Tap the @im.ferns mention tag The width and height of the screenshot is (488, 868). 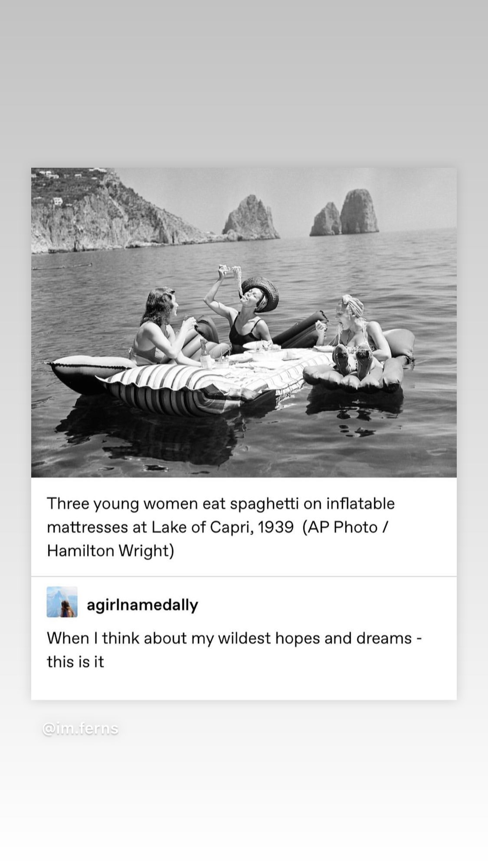pyautogui.click(x=80, y=728)
